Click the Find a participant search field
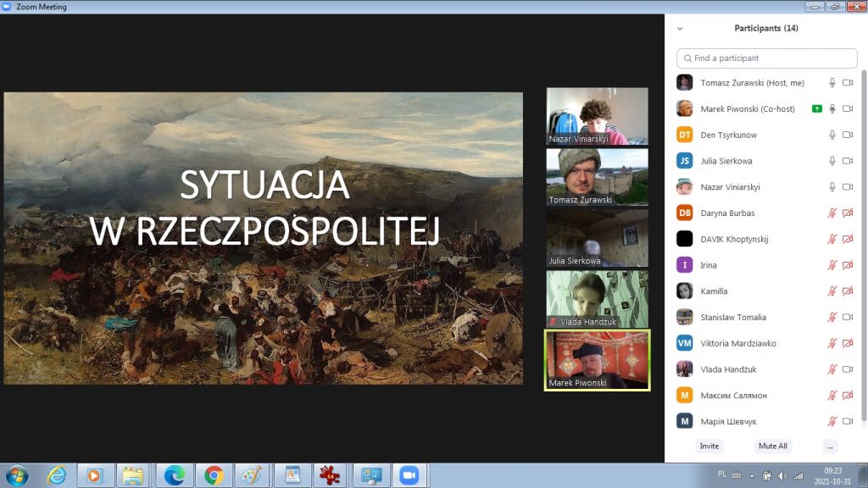The image size is (868, 488). click(x=766, y=58)
